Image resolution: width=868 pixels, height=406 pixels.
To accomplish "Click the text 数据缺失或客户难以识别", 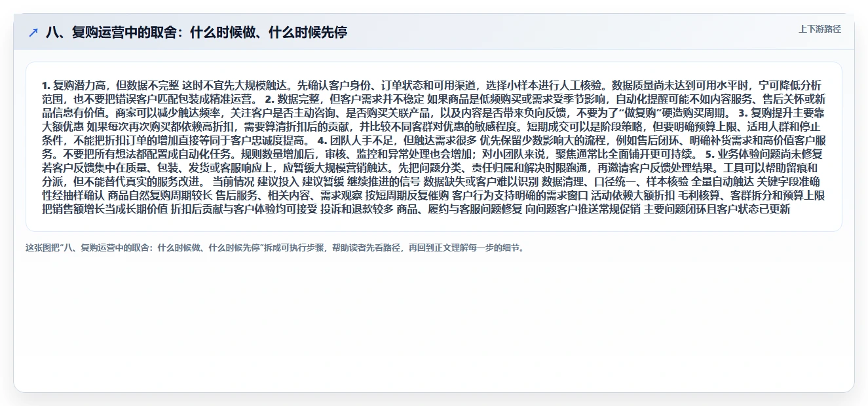I will point(481,182).
